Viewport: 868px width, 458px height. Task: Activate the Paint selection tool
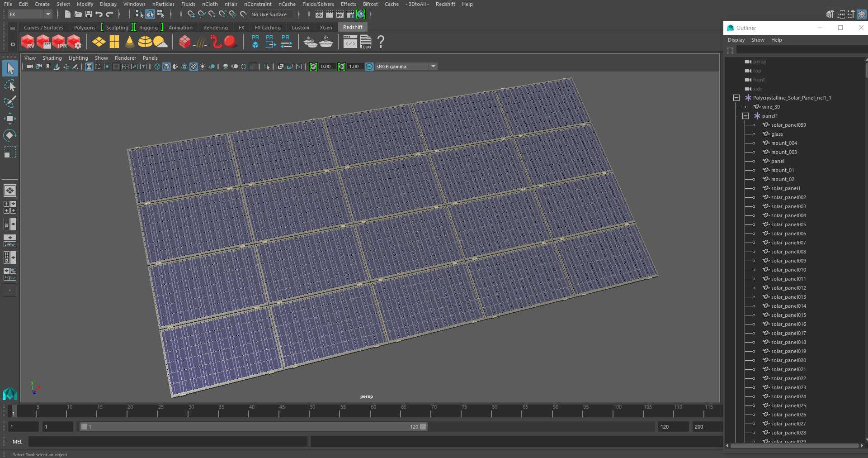pyautogui.click(x=10, y=102)
